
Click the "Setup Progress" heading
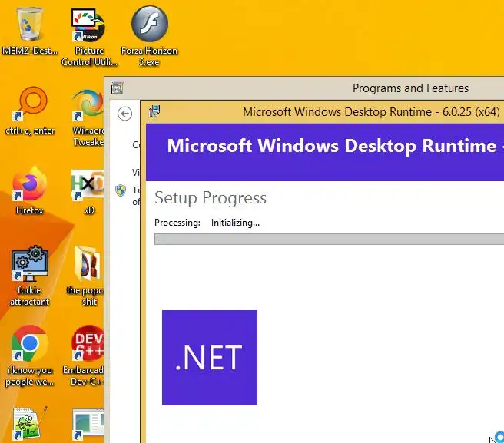[211, 198]
